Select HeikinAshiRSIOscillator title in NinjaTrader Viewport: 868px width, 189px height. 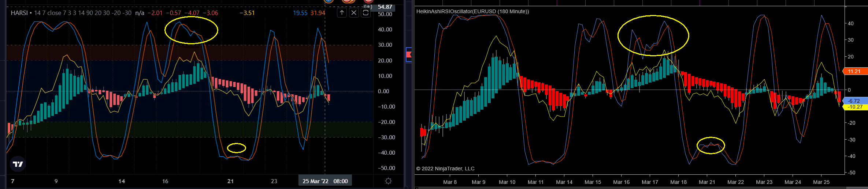(x=472, y=11)
